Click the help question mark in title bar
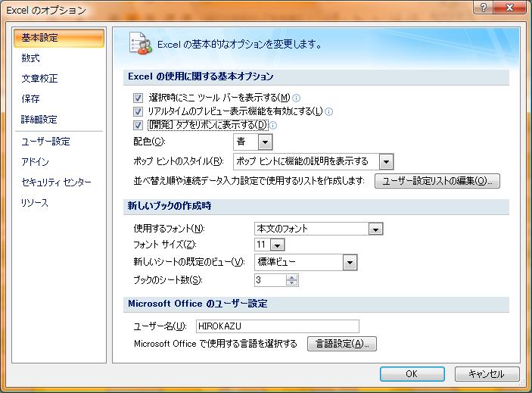This screenshot has width=532, height=393. click(484, 8)
